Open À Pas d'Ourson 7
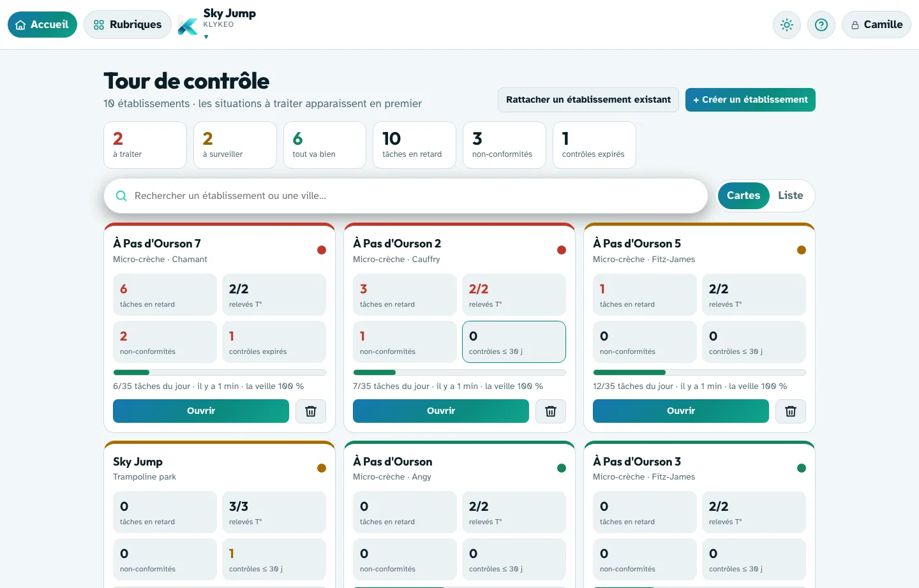 [201, 411]
